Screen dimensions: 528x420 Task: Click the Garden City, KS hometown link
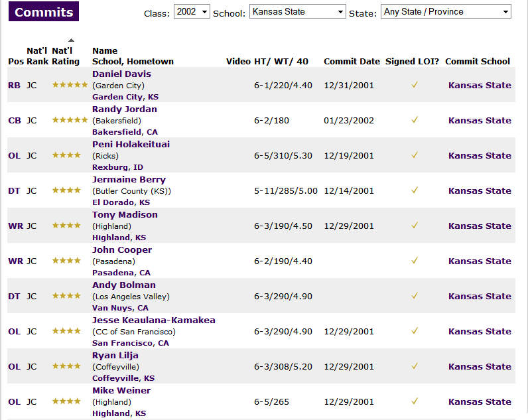(x=125, y=97)
